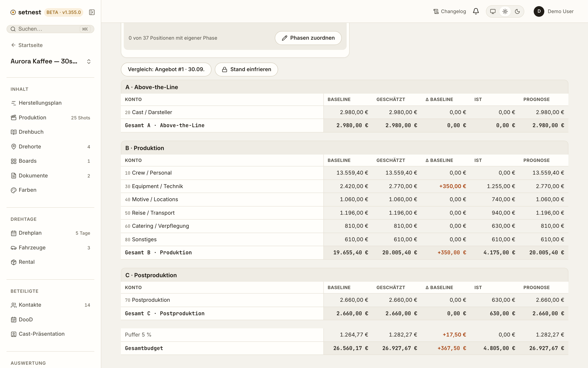This screenshot has height=368, width=588.
Task: Open the notifications bell
Action: click(x=476, y=11)
